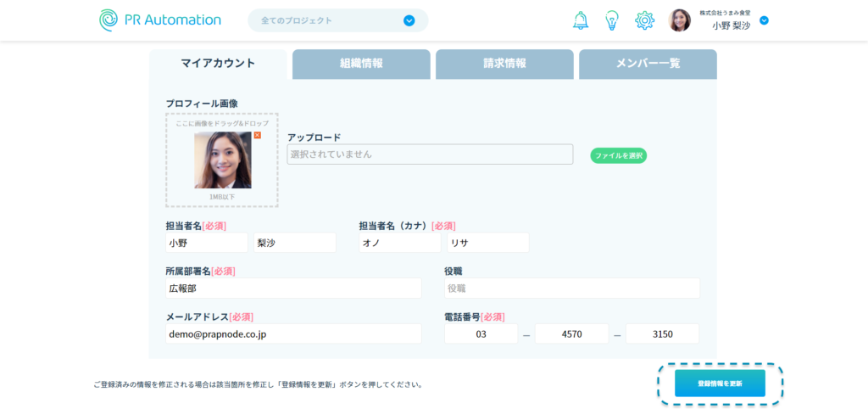Screen dimensions: 868x409
Task: Click the メールアドレス email field
Action: (293, 333)
